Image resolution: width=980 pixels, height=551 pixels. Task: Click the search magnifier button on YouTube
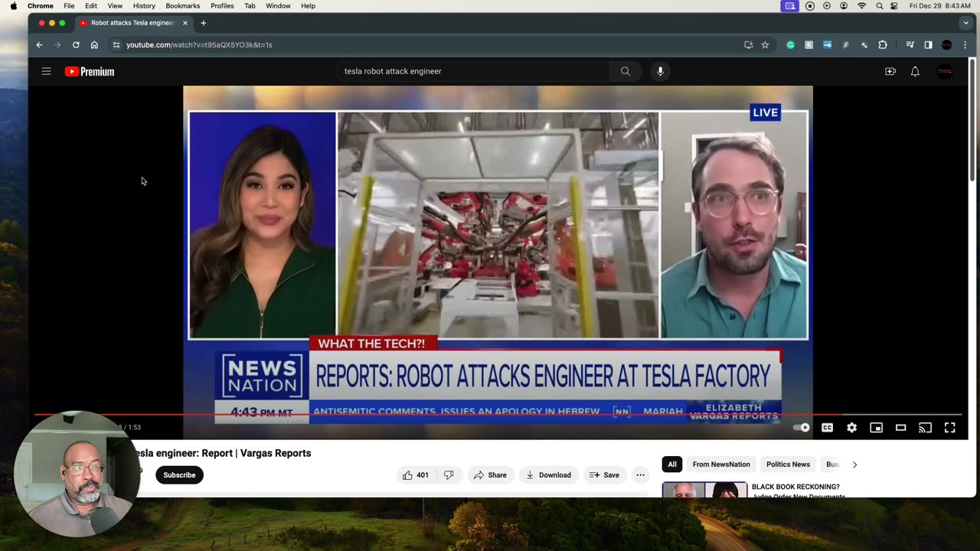pyautogui.click(x=626, y=71)
